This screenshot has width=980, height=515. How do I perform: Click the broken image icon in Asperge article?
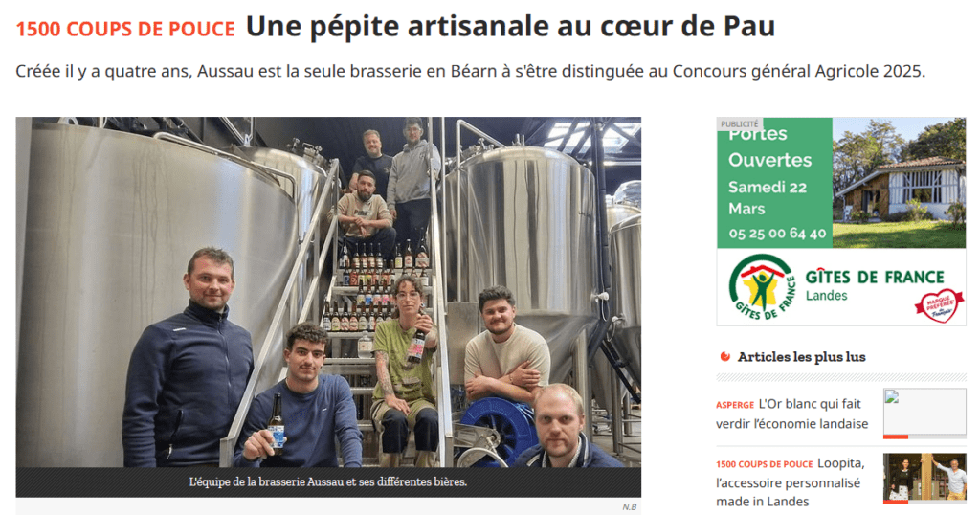(892, 398)
